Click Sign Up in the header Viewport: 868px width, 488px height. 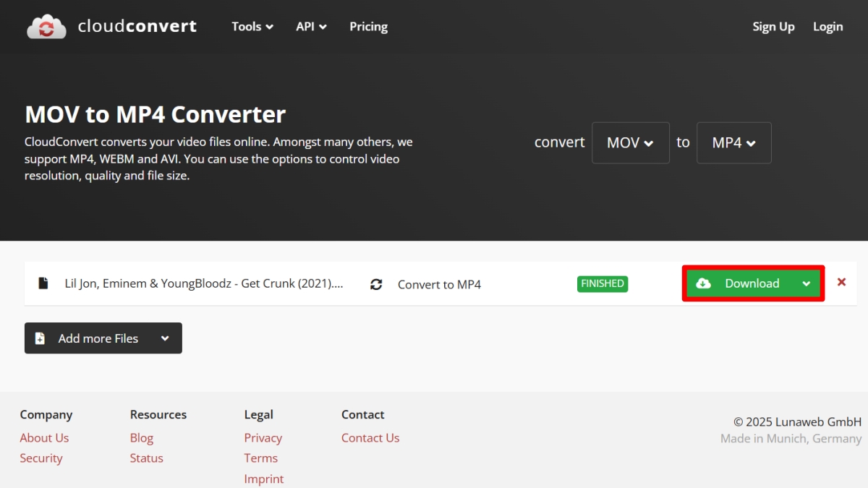click(x=773, y=27)
